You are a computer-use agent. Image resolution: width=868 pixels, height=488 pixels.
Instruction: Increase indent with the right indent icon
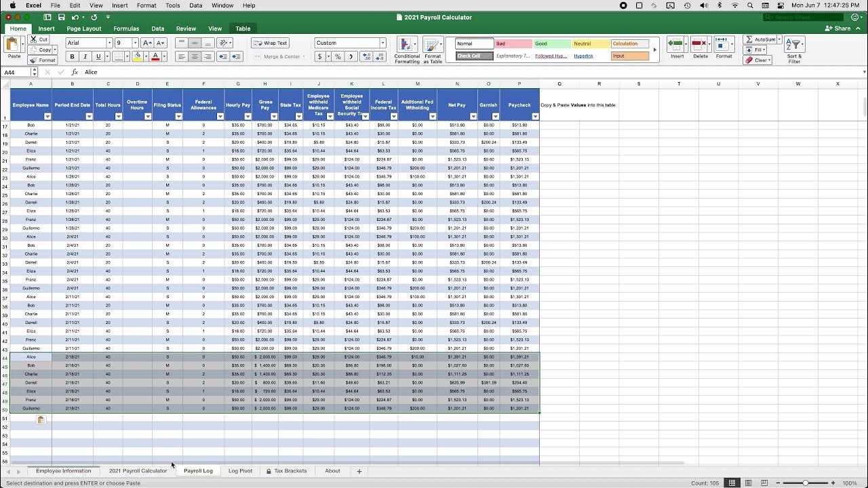point(236,57)
